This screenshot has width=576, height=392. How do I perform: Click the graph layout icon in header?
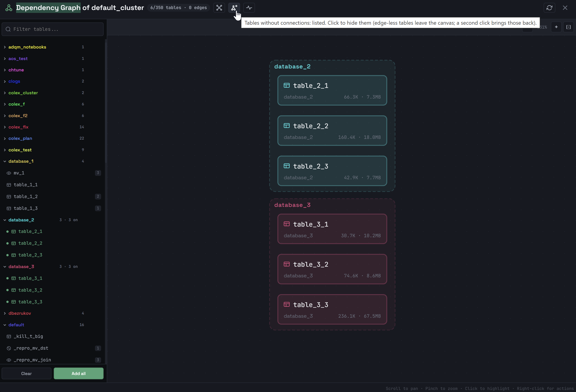click(219, 8)
